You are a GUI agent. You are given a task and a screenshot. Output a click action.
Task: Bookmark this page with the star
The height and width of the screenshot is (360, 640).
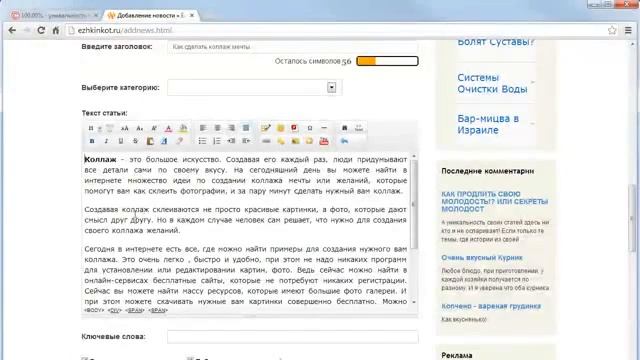pos(612,30)
